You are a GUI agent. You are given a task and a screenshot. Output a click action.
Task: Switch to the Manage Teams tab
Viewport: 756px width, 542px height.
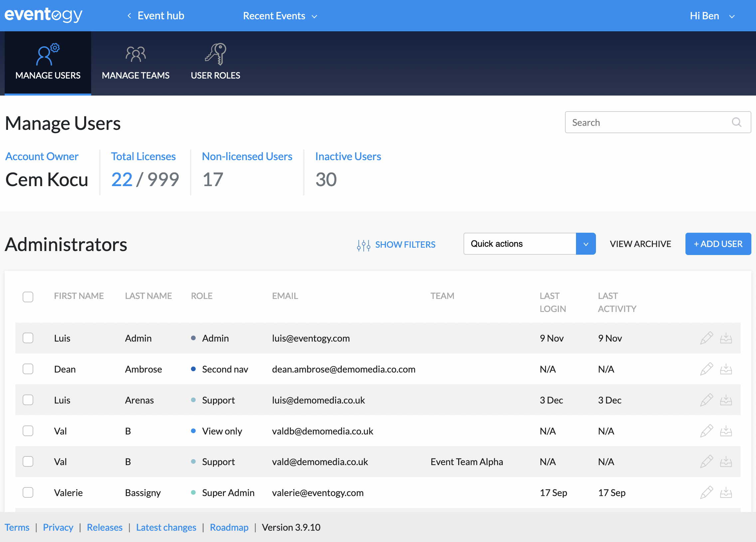point(135,63)
